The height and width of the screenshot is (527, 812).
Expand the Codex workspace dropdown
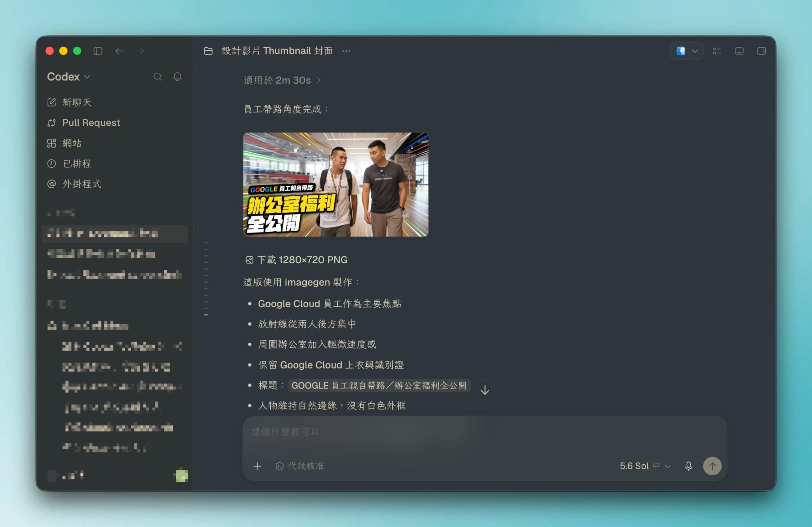click(x=69, y=77)
